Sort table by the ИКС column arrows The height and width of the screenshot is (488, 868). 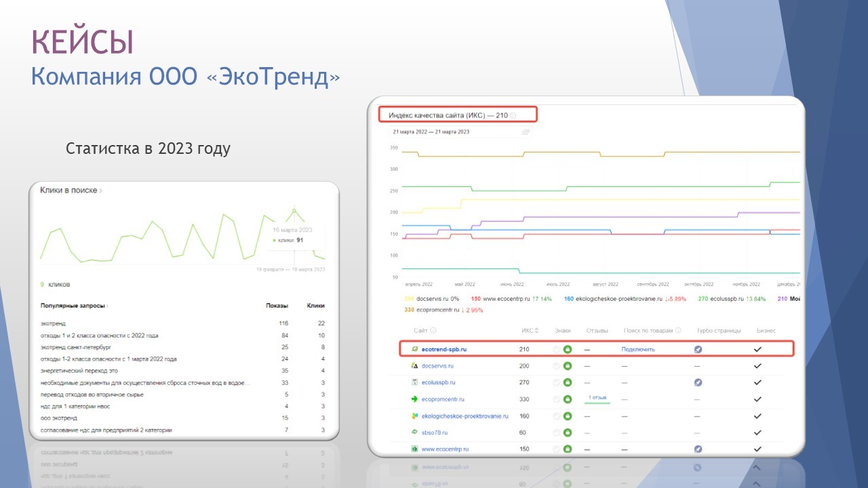[x=537, y=331]
